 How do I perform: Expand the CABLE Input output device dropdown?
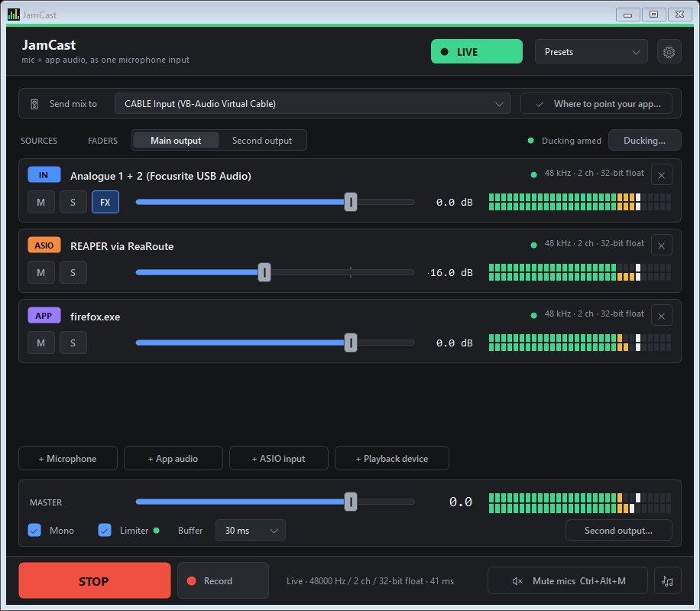313,104
